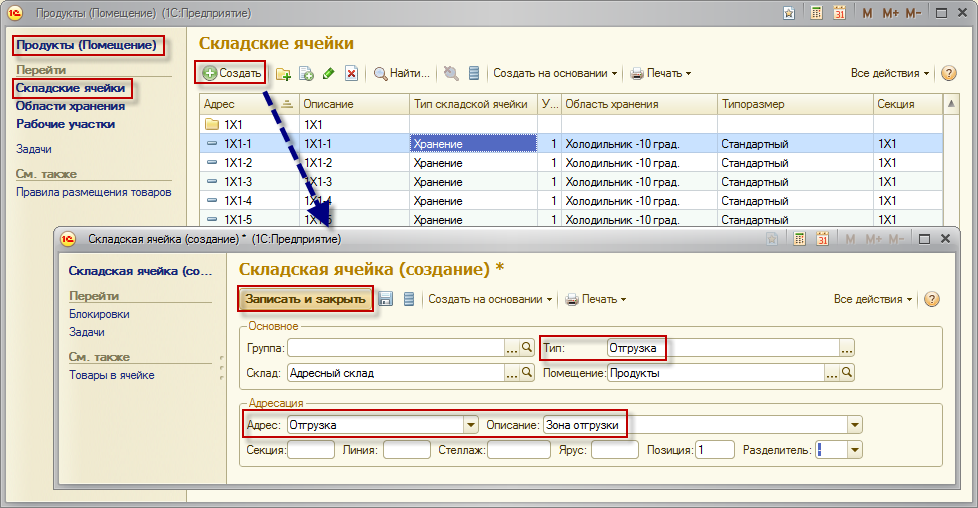
Task: Click the help question mark in creation form
Action: click(931, 299)
